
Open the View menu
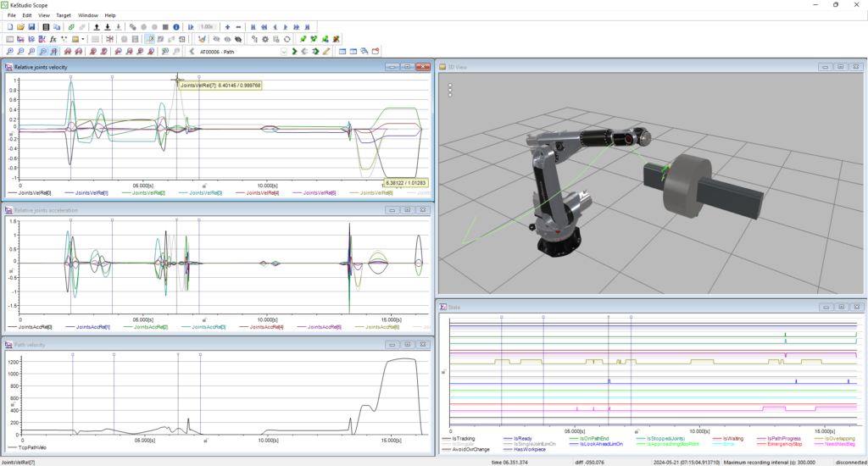coord(44,15)
